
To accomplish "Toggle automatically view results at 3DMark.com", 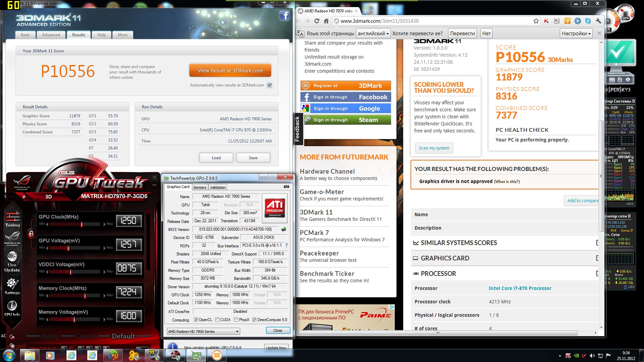I will (269, 85).
